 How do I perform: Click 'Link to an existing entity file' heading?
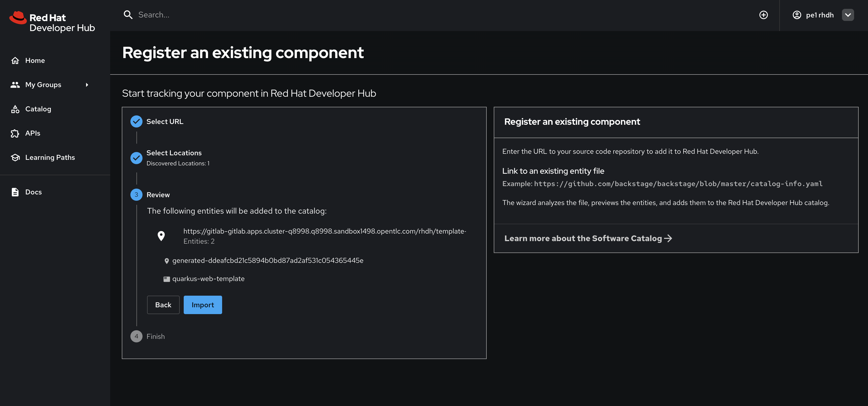point(553,171)
